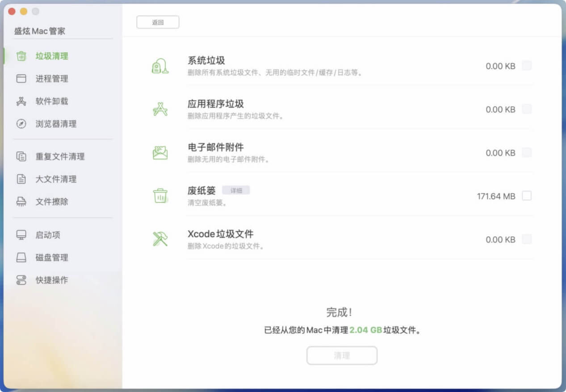Enable the 废纸篓 checkbox
The width and height of the screenshot is (566, 392).
coord(527,196)
